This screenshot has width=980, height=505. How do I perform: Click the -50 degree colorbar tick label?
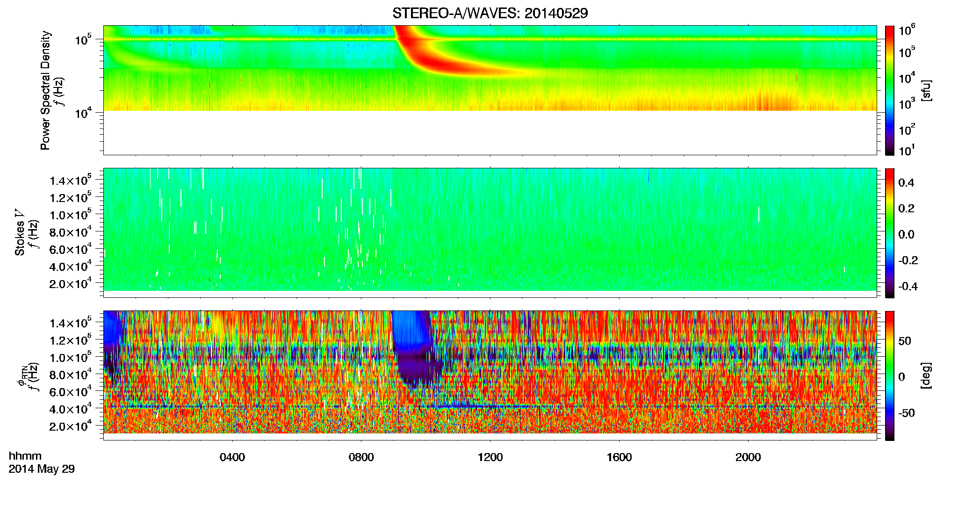click(907, 413)
